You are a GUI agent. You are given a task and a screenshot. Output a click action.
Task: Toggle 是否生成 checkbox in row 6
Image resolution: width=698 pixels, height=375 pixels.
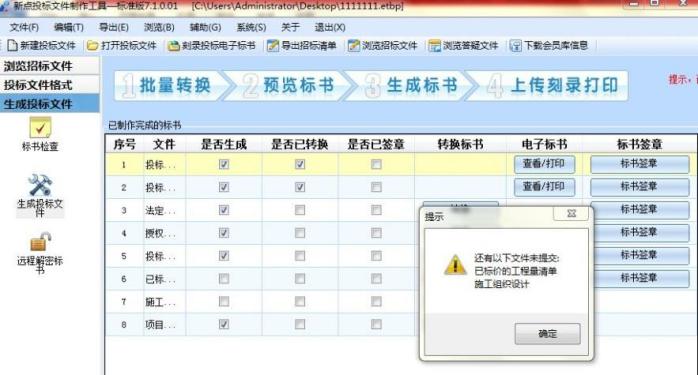[224, 279]
